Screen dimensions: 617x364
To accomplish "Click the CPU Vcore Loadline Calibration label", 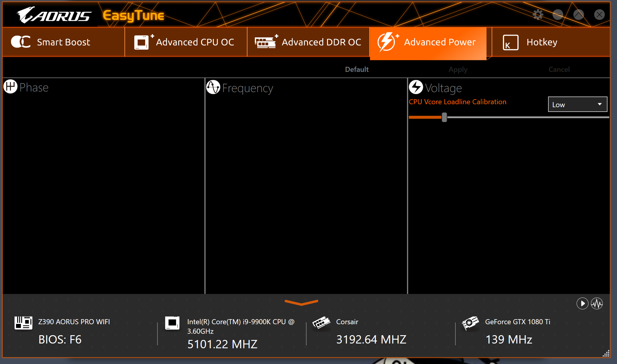I will point(457,102).
